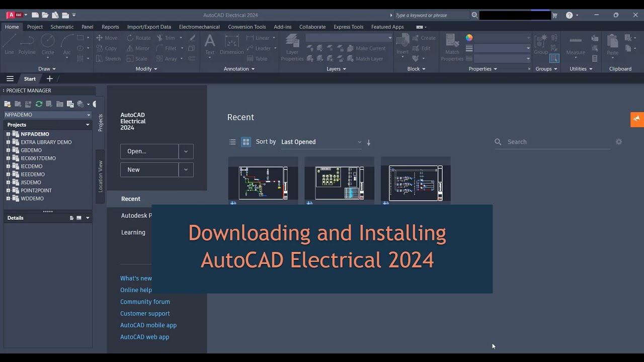The image size is (644, 362).
Task: Open Layer Properties manager
Action: click(292, 47)
